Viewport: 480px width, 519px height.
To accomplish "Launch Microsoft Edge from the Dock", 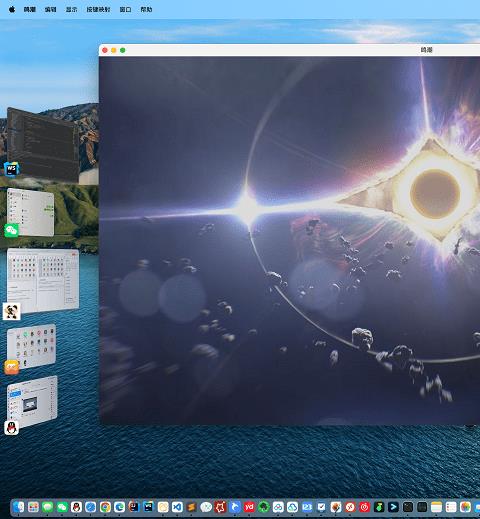I will 120,507.
